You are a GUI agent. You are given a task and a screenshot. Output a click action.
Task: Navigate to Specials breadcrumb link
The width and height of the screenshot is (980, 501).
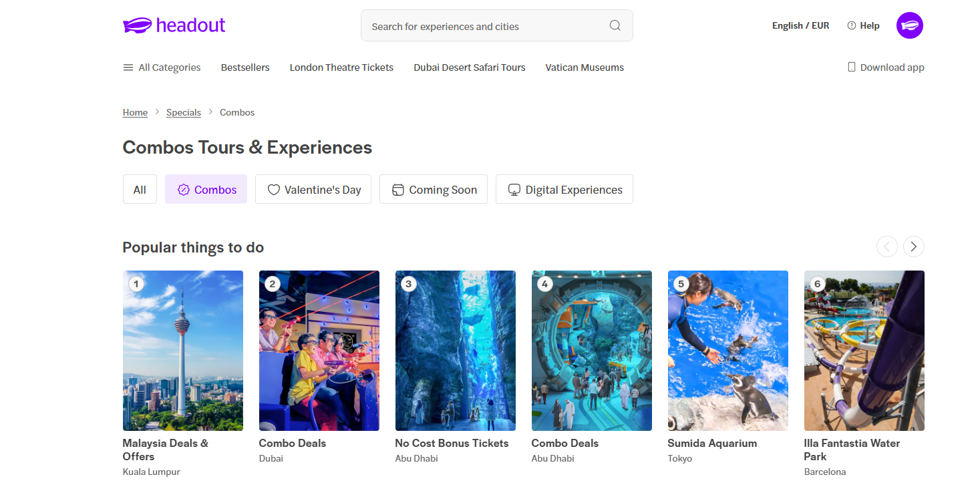(184, 112)
